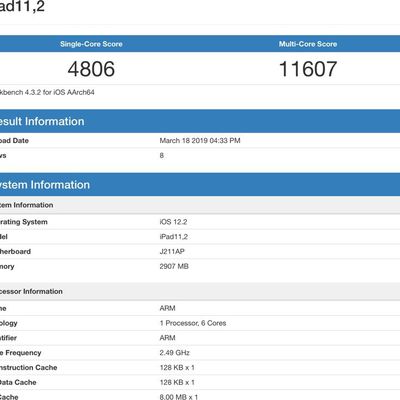
Task: Select the memory value 2907 MB
Action: click(174, 266)
